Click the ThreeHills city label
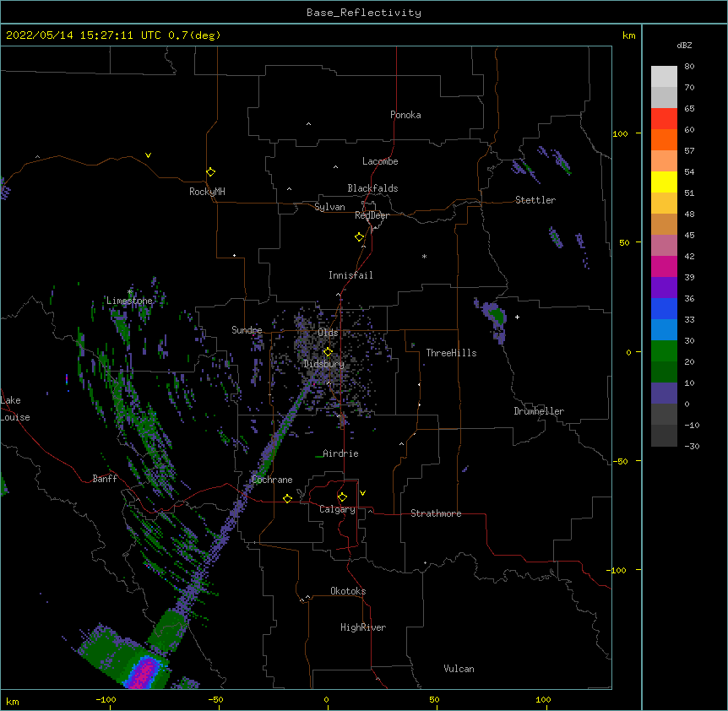The image size is (728, 711). pyautogui.click(x=451, y=353)
